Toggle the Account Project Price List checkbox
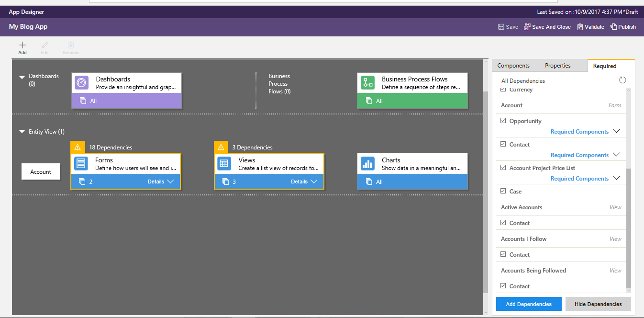 [503, 168]
